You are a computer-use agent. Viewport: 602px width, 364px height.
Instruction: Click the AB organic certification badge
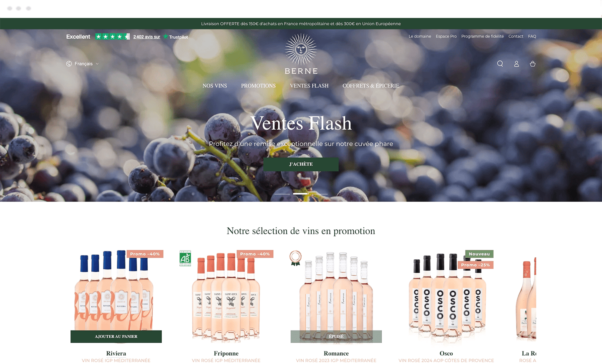coord(185,259)
